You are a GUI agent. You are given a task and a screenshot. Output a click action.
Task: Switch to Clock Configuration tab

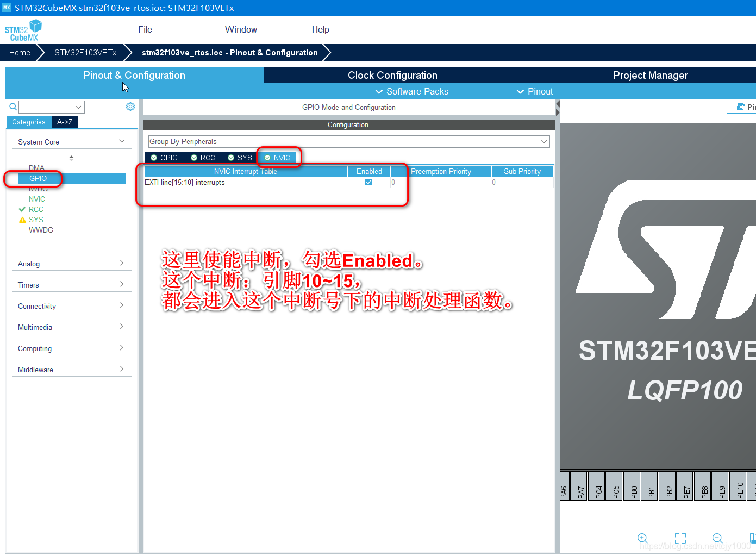(392, 76)
